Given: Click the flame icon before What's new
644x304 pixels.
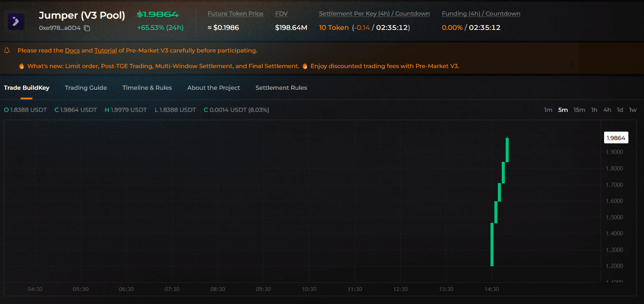Looking at the screenshot, I should point(21,66).
